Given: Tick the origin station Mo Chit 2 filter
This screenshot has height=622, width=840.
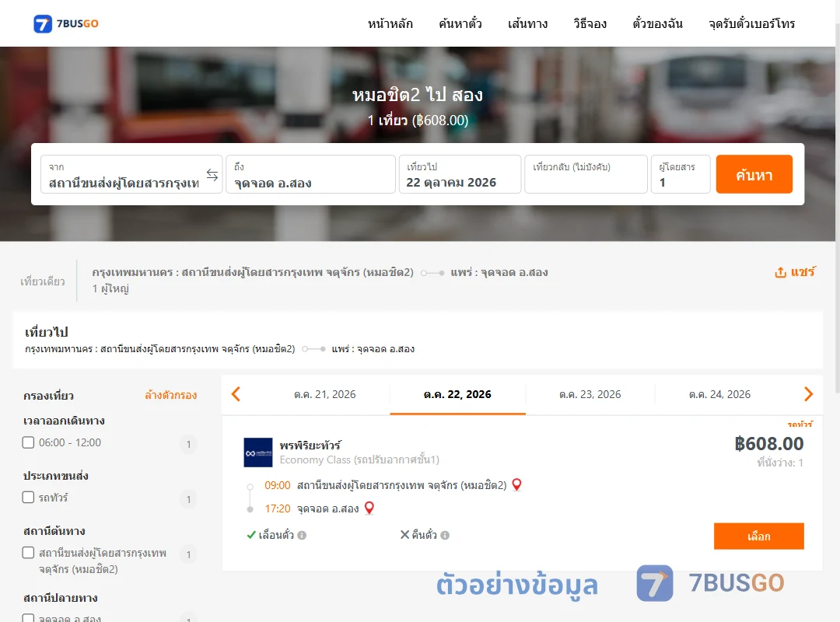Looking at the screenshot, I should pyautogui.click(x=29, y=552).
